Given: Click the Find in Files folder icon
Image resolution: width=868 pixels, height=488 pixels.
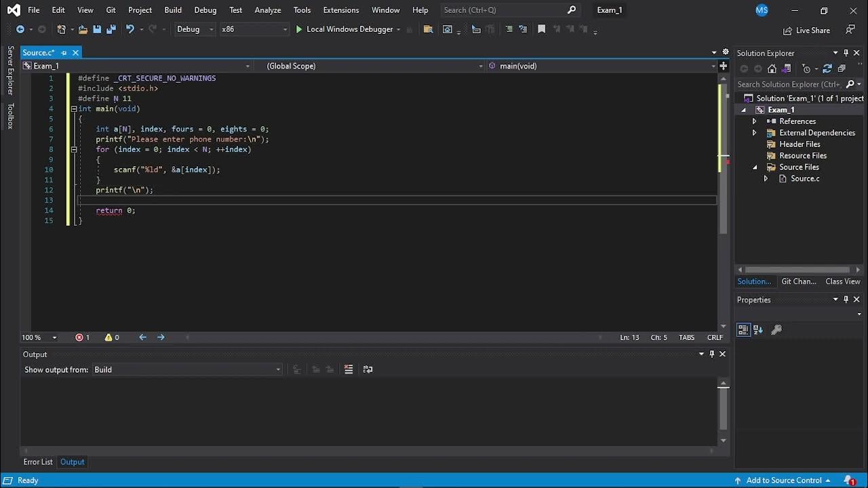Looking at the screenshot, I should (x=428, y=29).
